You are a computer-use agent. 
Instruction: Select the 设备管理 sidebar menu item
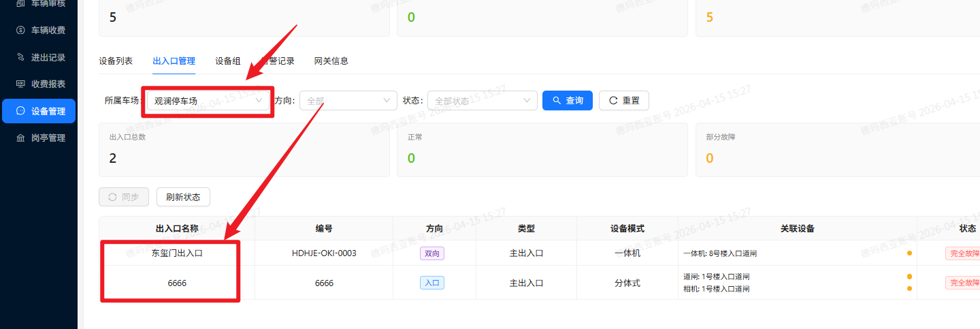pos(39,111)
